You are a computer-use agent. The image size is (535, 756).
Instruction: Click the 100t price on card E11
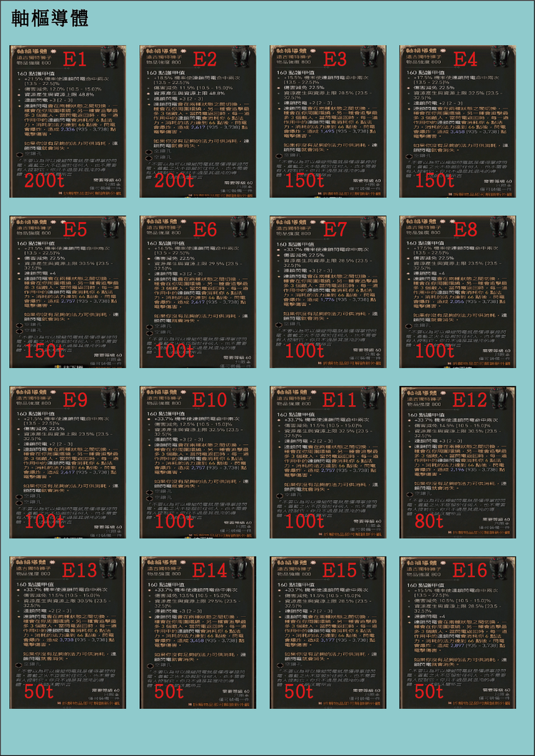point(305,521)
